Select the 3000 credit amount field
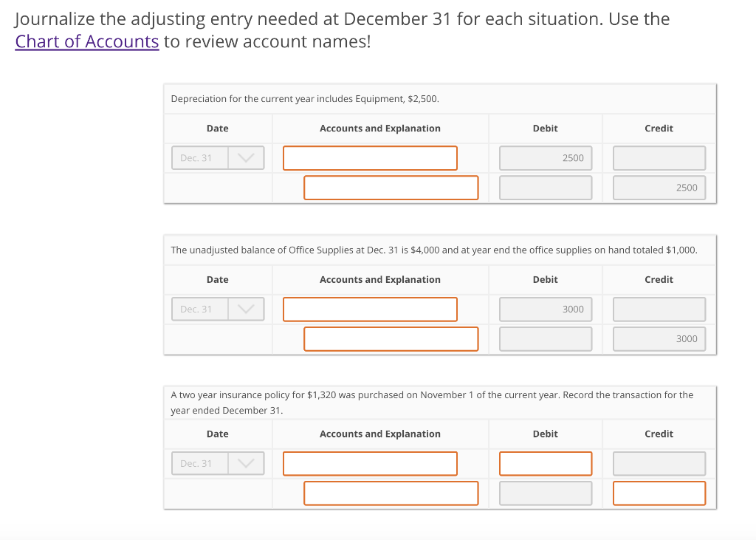756x540 pixels. point(659,338)
